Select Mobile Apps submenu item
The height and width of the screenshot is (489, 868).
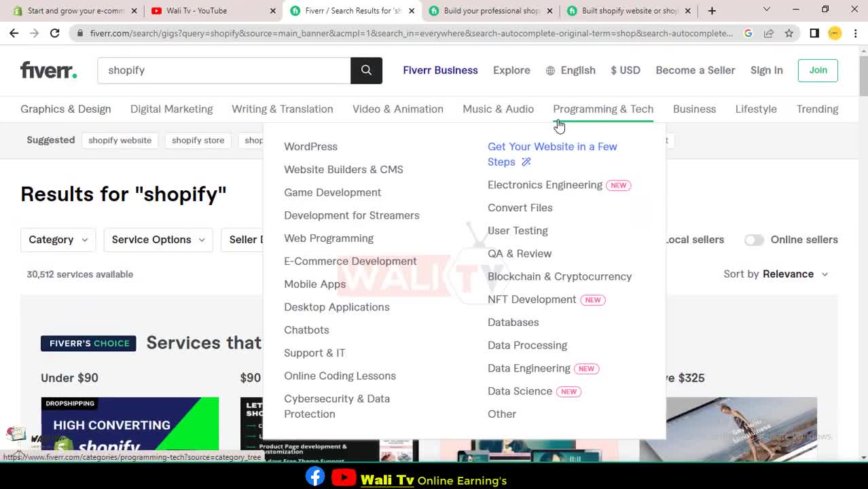pyautogui.click(x=315, y=284)
